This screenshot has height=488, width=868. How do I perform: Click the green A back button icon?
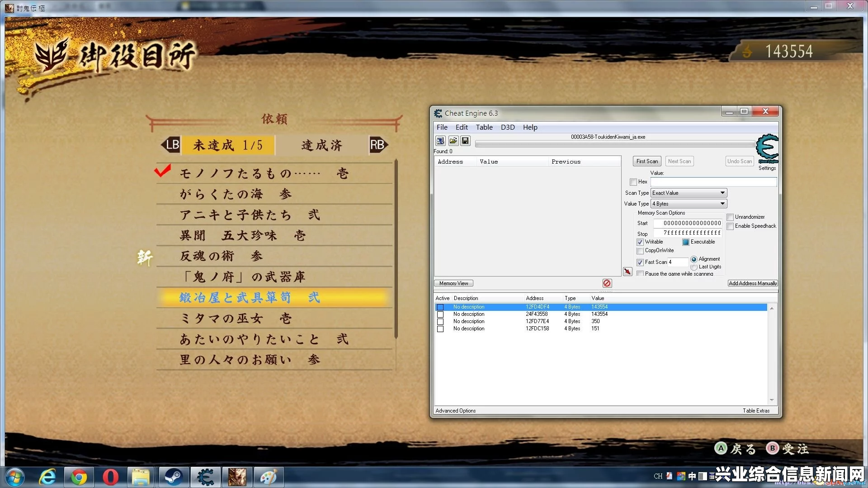[721, 448]
